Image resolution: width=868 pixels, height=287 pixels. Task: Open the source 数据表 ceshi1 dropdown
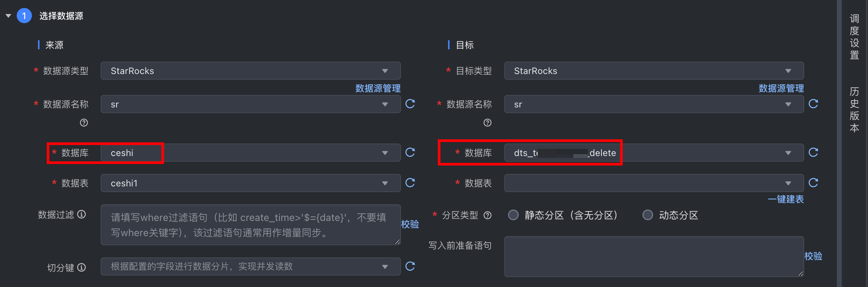(251, 183)
